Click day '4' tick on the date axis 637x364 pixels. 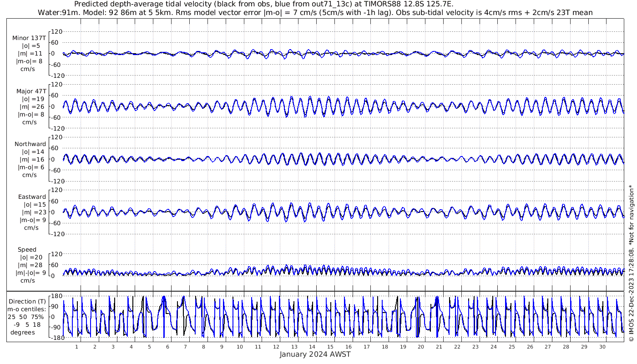point(131,347)
